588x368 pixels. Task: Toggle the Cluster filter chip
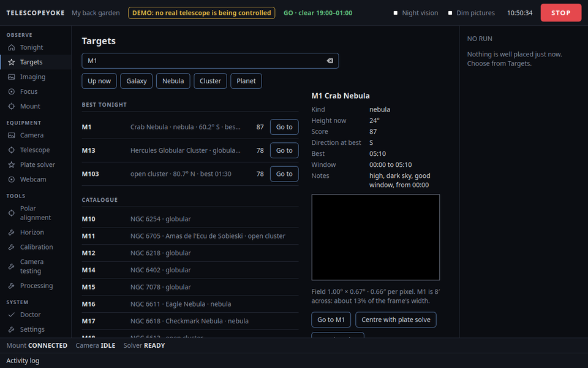tap(210, 81)
